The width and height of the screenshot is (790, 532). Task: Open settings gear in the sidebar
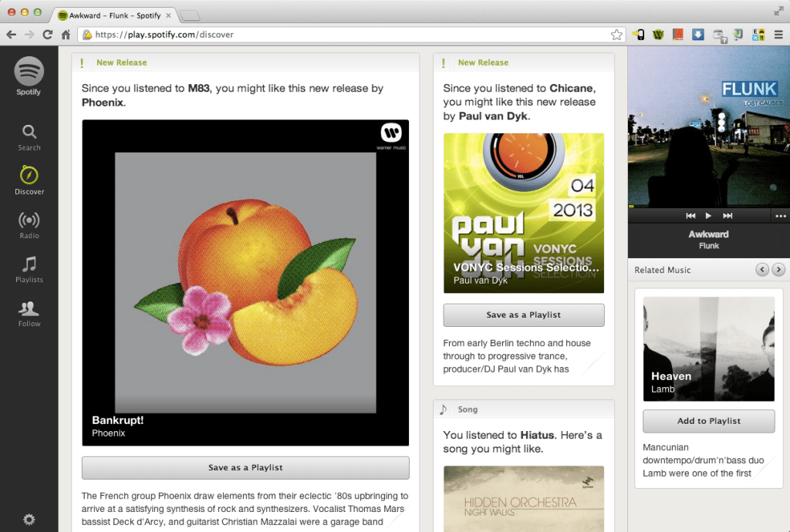tap(29, 519)
